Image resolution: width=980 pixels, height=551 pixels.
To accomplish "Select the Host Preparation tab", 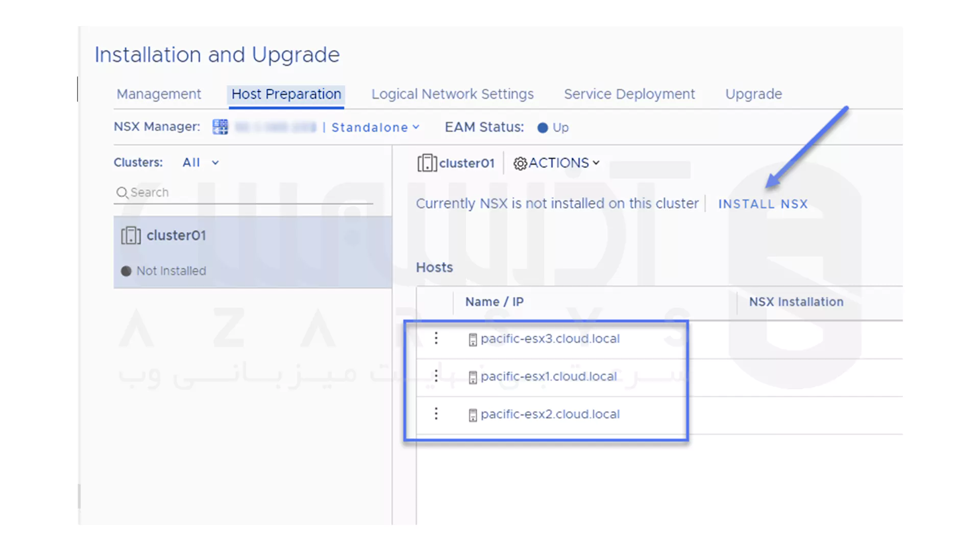I will click(286, 94).
